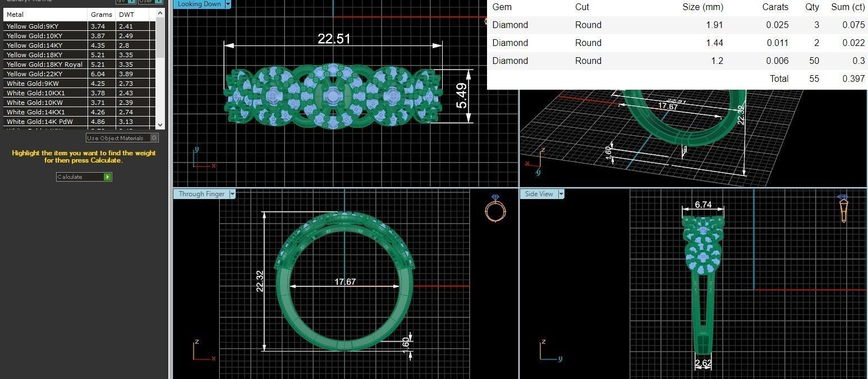Click the Qty column header
Screen dimensions: 868x379
[x=812, y=7]
